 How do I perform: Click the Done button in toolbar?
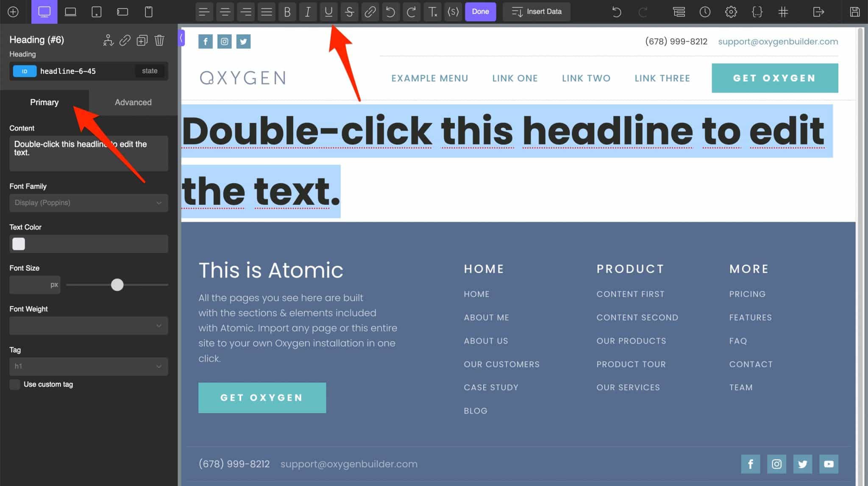(480, 11)
